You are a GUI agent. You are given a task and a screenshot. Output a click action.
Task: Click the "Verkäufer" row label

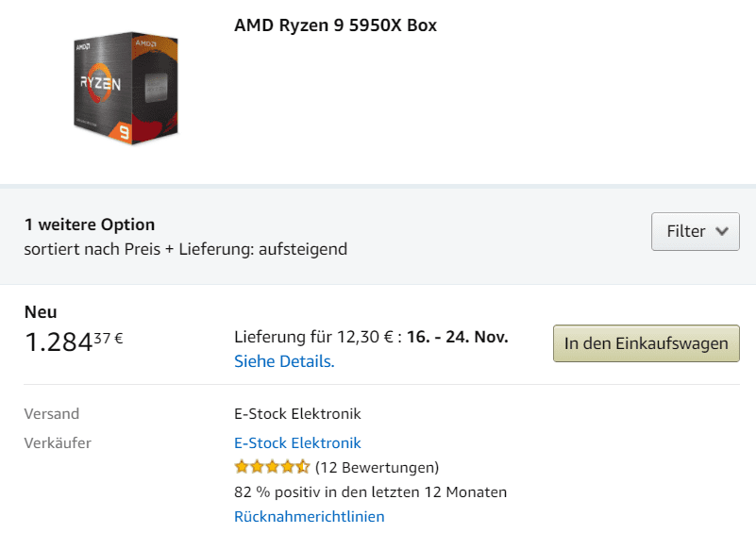(x=58, y=442)
